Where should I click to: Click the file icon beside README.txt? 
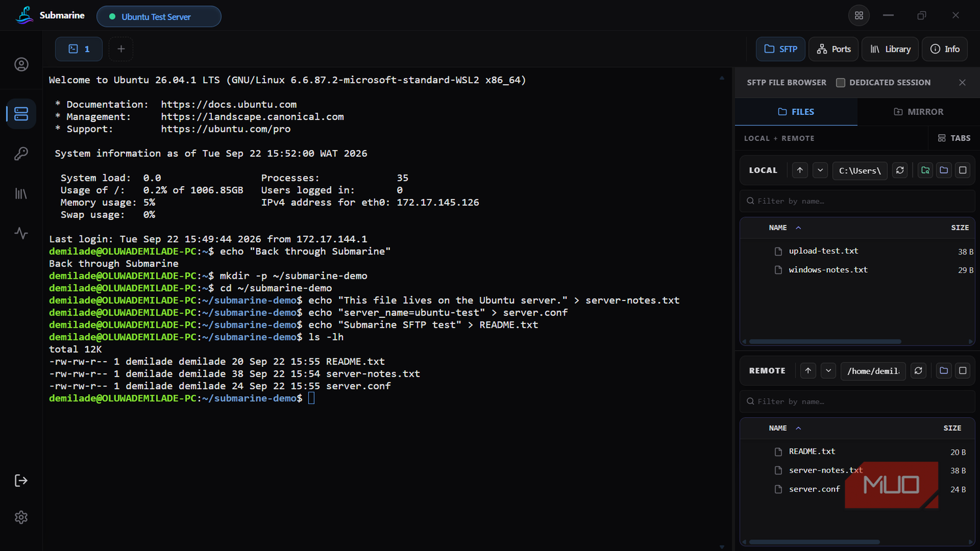coord(778,452)
